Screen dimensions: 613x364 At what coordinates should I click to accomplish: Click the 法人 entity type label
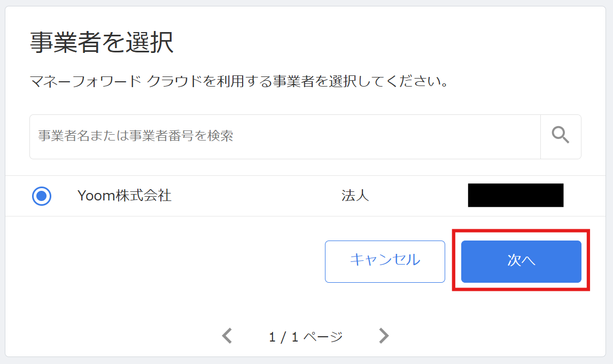355,196
